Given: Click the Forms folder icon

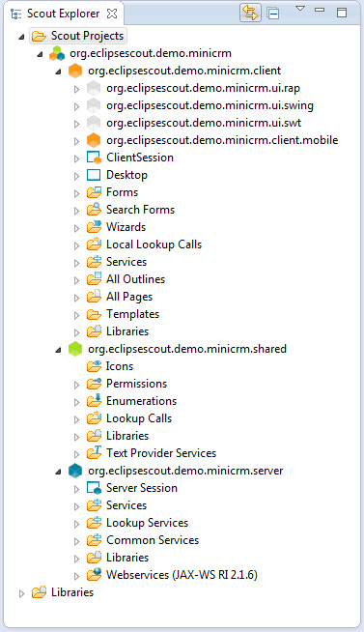Looking at the screenshot, I should click(x=94, y=192).
